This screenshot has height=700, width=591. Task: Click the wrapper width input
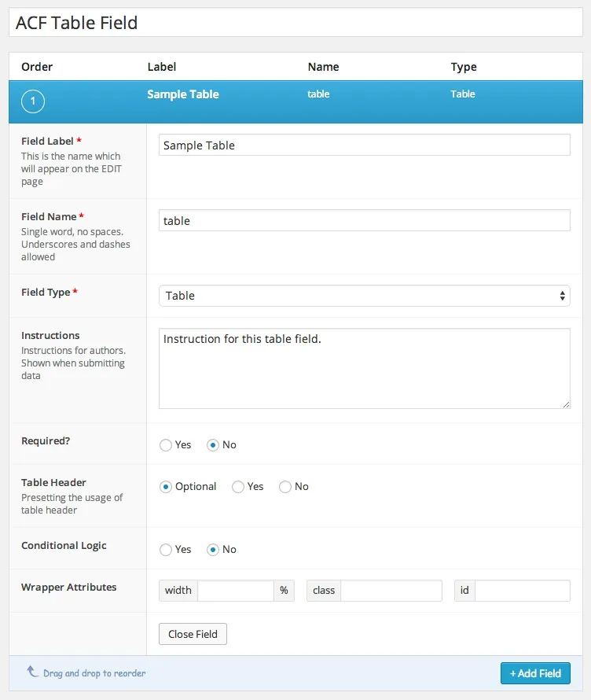pyautogui.click(x=236, y=591)
